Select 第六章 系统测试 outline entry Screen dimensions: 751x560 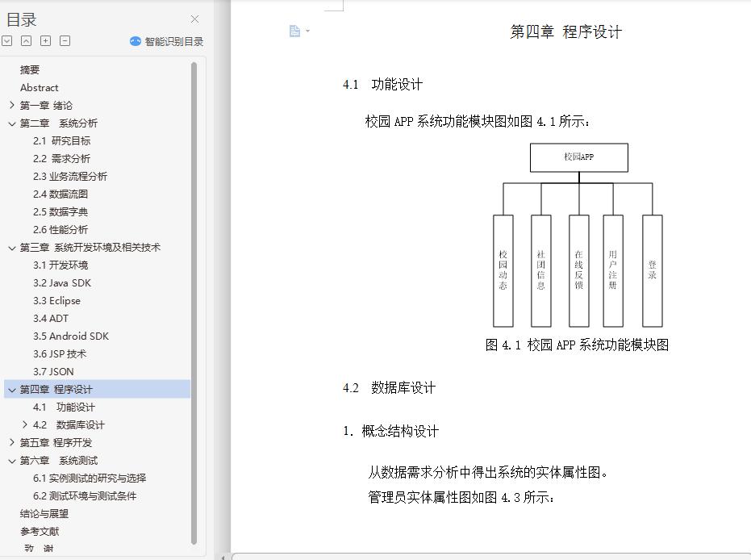pyautogui.click(x=58, y=461)
